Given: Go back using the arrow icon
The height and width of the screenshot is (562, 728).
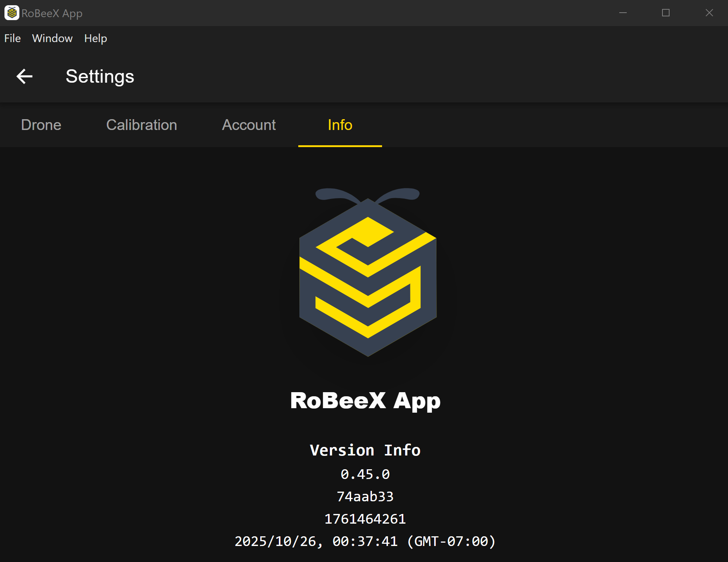Looking at the screenshot, I should coord(25,76).
